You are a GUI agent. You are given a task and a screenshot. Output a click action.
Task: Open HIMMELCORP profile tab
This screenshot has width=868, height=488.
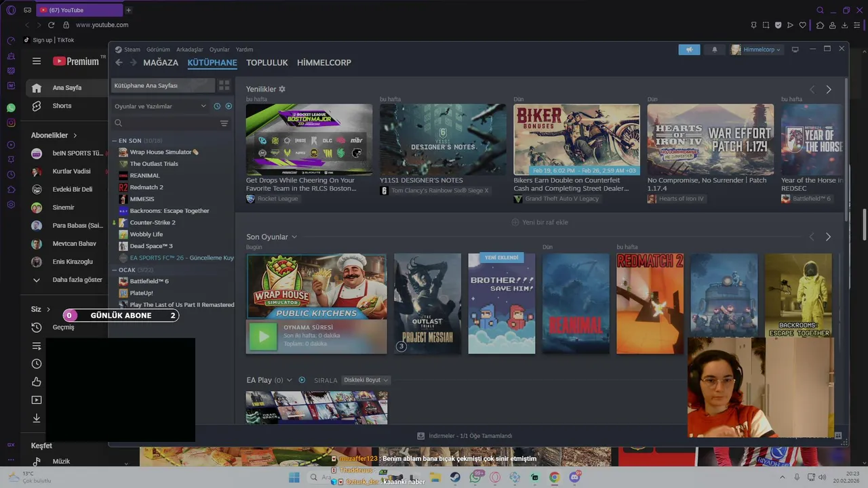[324, 62]
